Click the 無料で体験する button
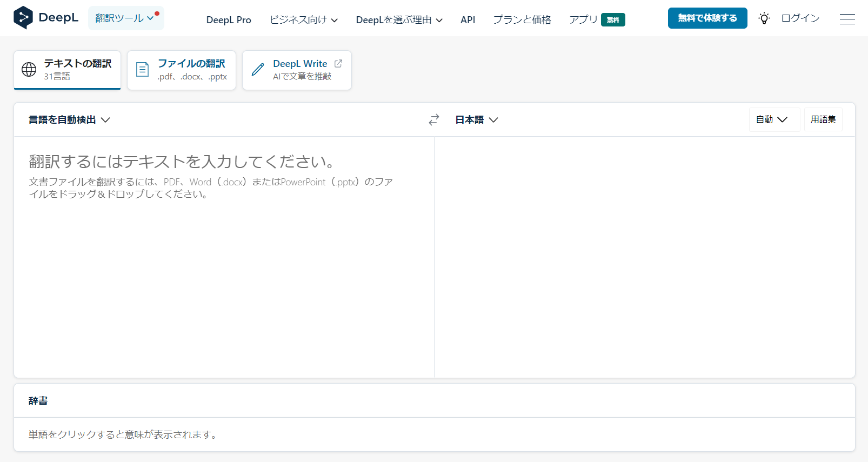Image resolution: width=868 pixels, height=462 pixels. coord(707,18)
